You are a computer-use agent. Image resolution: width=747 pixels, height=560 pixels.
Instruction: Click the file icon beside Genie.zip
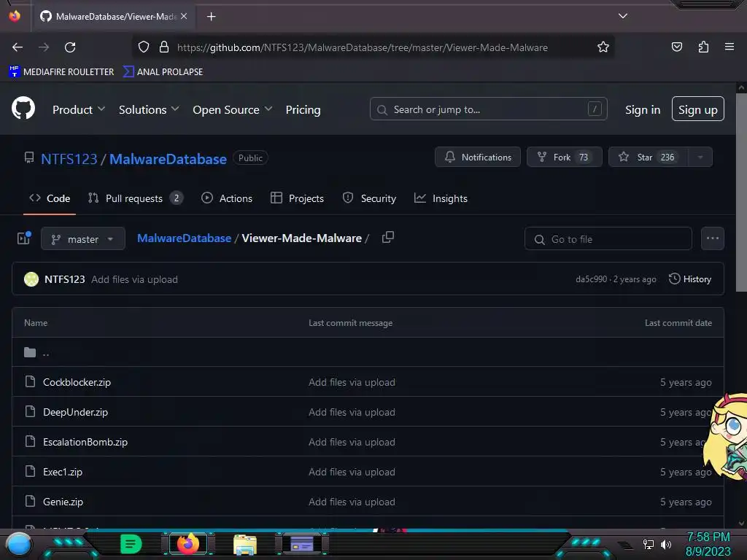[30, 502]
